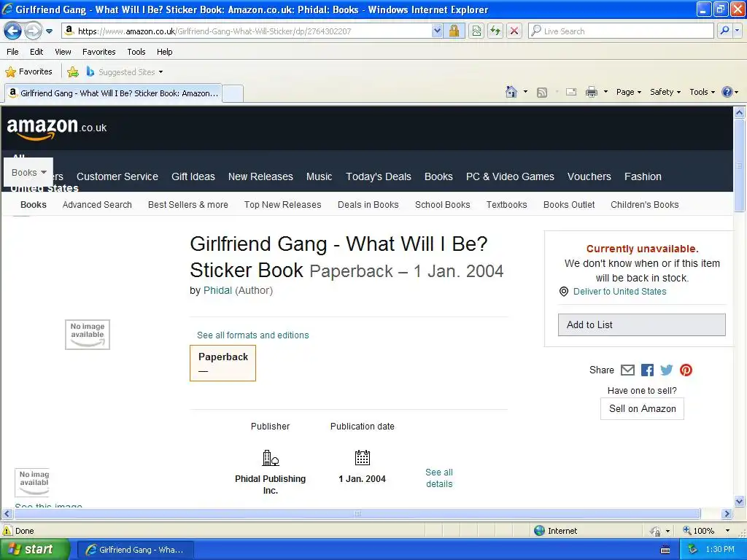Click the Read Mail icon
Viewport: 747px width, 560px height.
(x=571, y=93)
